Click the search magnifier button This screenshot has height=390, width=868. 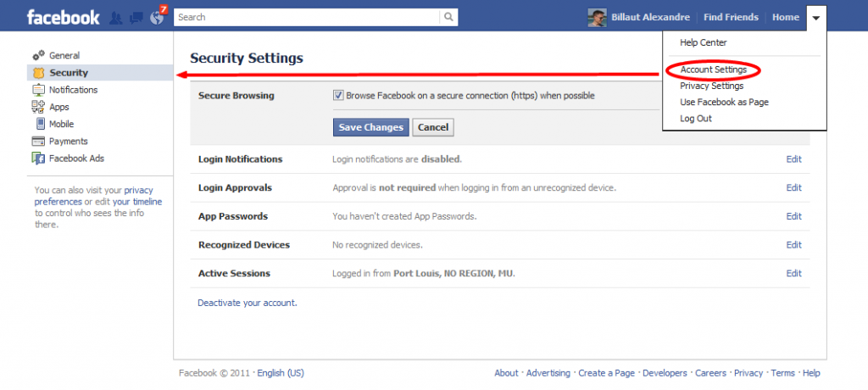pos(449,17)
